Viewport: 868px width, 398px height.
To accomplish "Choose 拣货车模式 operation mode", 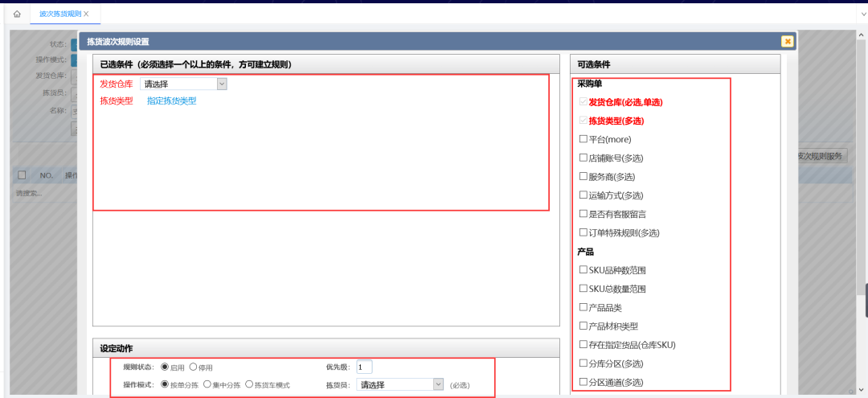I will click(x=249, y=385).
